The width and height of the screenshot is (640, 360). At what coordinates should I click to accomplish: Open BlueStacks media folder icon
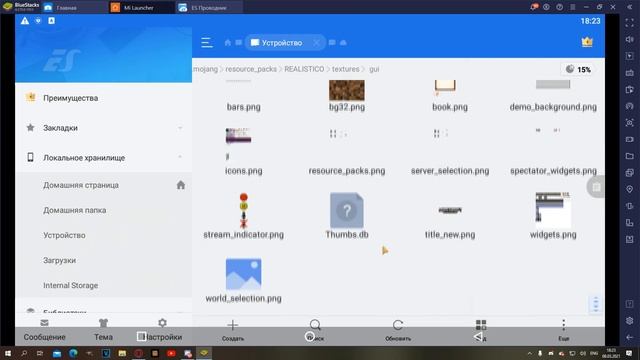pyautogui.click(x=629, y=156)
